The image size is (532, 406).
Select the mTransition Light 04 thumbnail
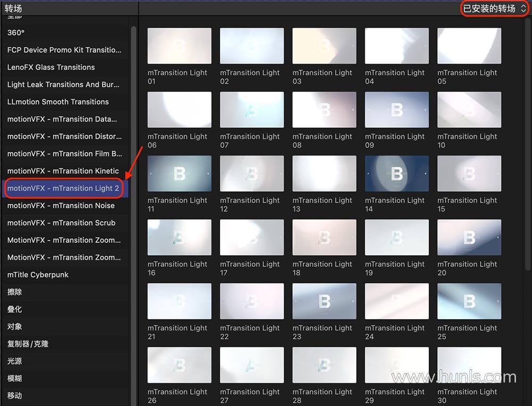397,46
